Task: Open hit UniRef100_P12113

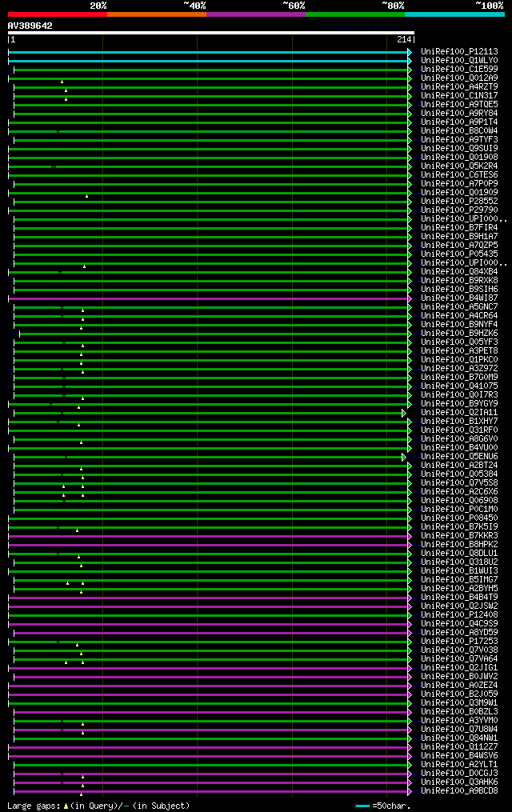Action: pos(459,52)
